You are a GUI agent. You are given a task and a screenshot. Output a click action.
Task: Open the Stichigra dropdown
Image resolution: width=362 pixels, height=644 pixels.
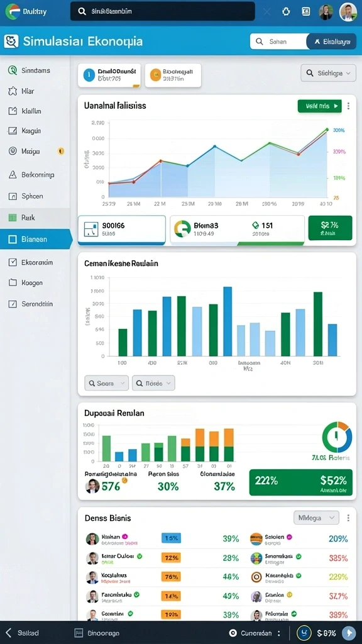coord(328,74)
